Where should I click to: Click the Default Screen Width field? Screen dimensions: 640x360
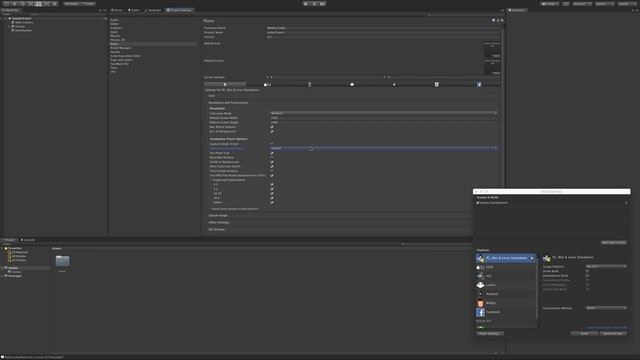tap(383, 118)
